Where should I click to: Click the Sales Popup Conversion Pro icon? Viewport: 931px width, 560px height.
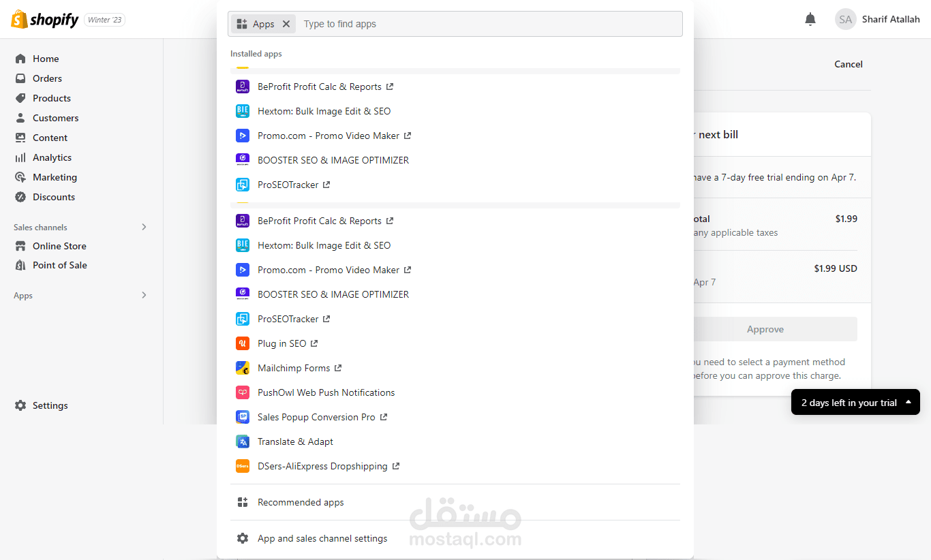[x=243, y=417]
